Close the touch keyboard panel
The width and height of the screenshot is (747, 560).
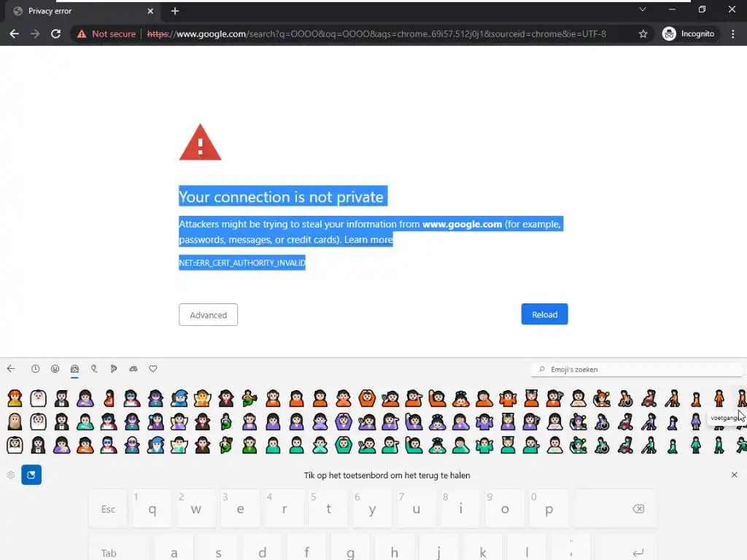(734, 475)
